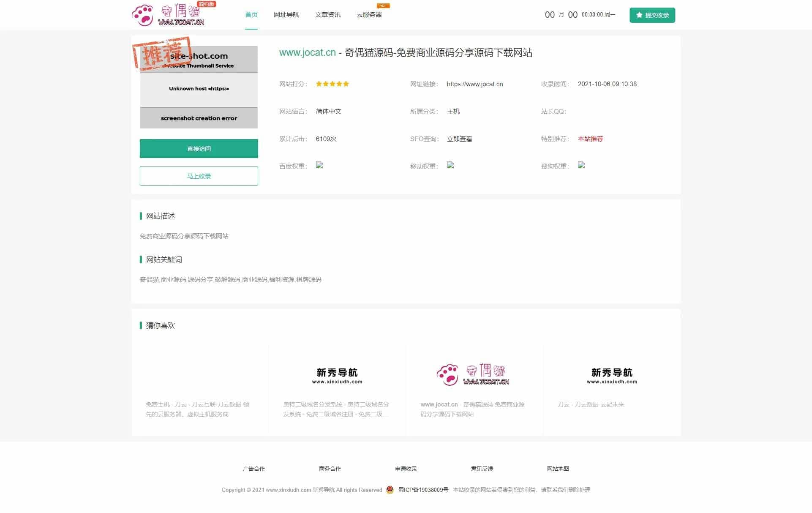Click the police badge icon in footer
812x513 pixels.
(x=390, y=490)
